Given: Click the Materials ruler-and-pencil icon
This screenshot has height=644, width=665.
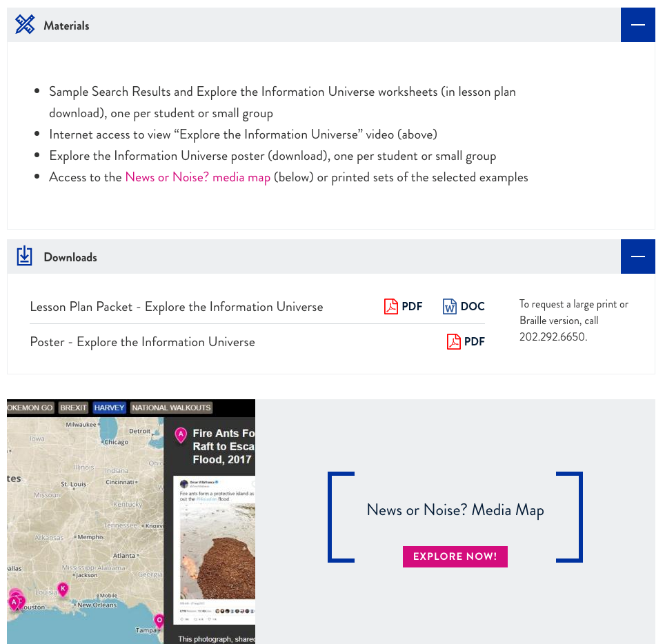Looking at the screenshot, I should tap(25, 24).
